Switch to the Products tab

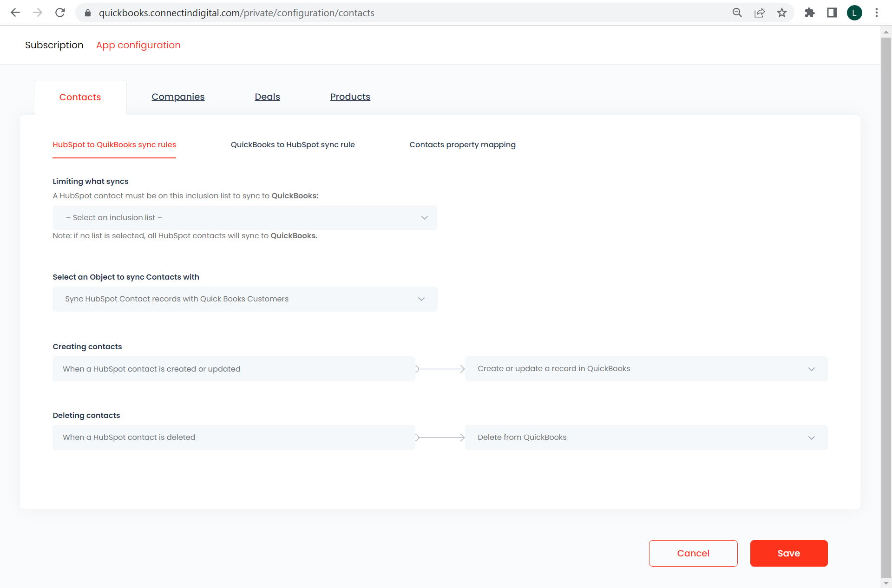click(350, 97)
